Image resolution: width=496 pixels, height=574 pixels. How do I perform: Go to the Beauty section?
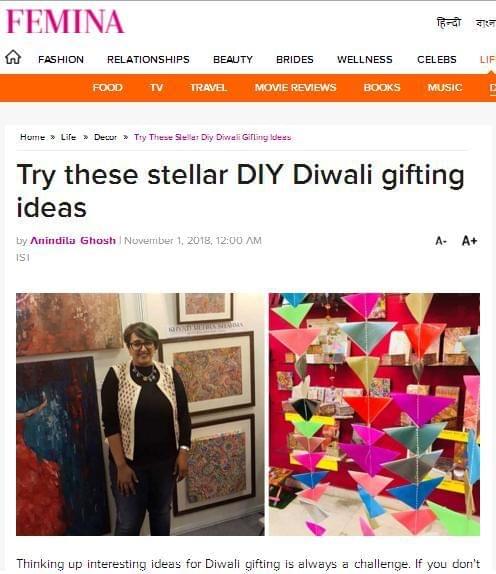[233, 59]
